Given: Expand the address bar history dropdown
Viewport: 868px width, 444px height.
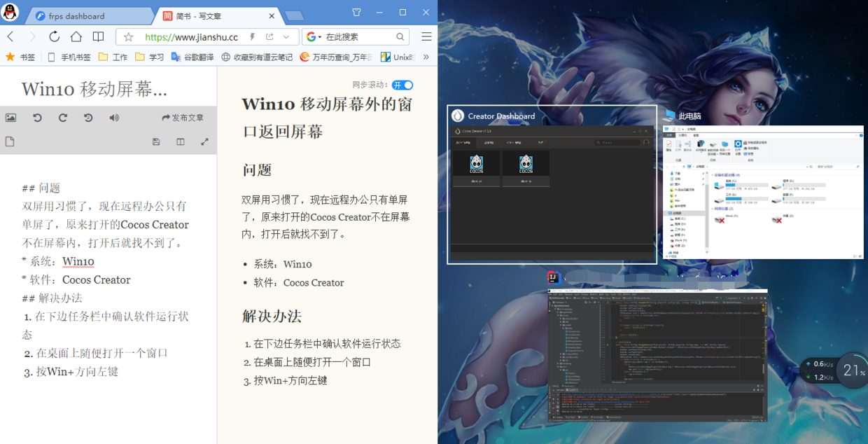Looking at the screenshot, I should [x=286, y=37].
